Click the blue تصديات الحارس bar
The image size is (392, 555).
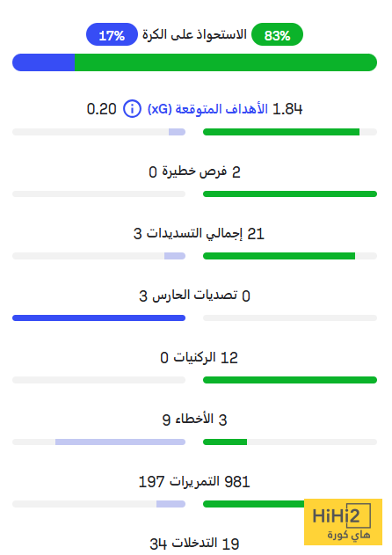(x=98, y=318)
